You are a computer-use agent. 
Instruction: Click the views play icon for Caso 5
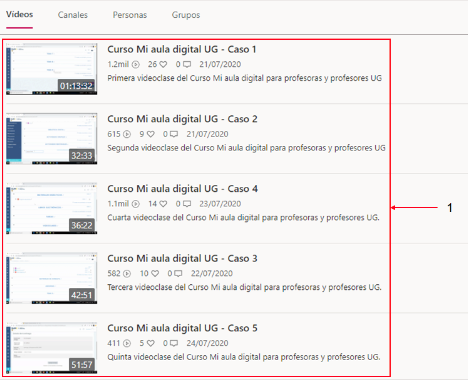[x=127, y=343]
